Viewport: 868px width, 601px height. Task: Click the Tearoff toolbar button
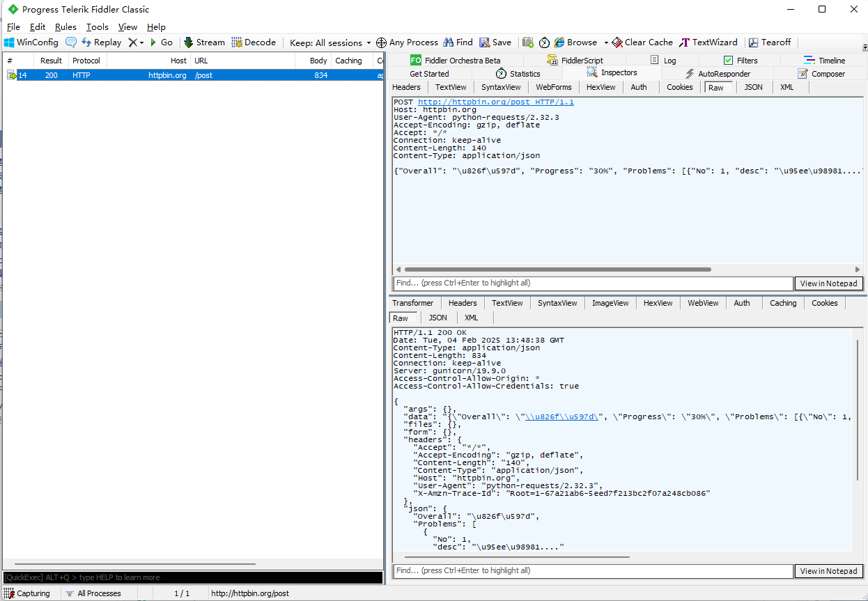click(769, 42)
